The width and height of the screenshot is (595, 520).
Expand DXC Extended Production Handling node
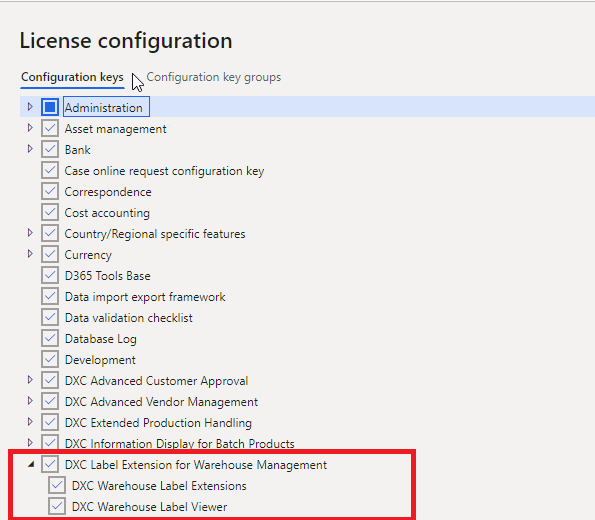pyautogui.click(x=30, y=421)
